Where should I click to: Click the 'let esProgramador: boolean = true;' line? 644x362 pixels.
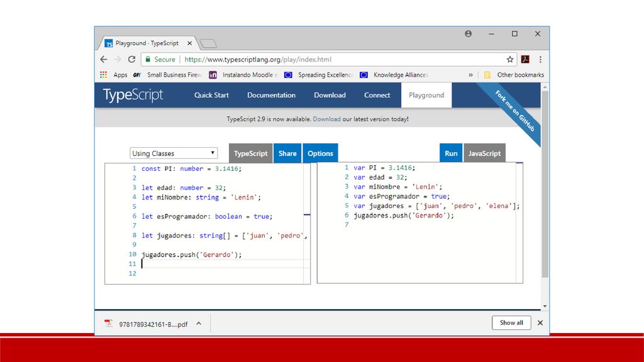tap(207, 216)
